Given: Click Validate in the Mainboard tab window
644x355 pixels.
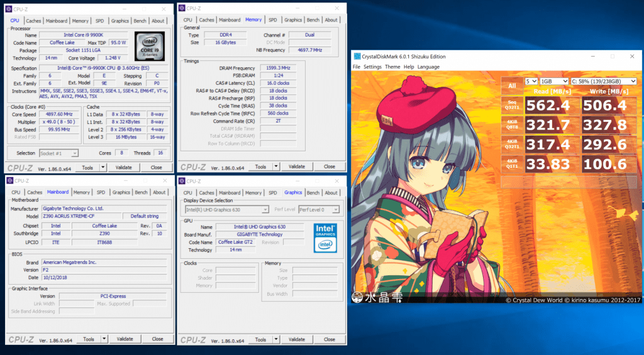Looking at the screenshot, I should coord(125,339).
